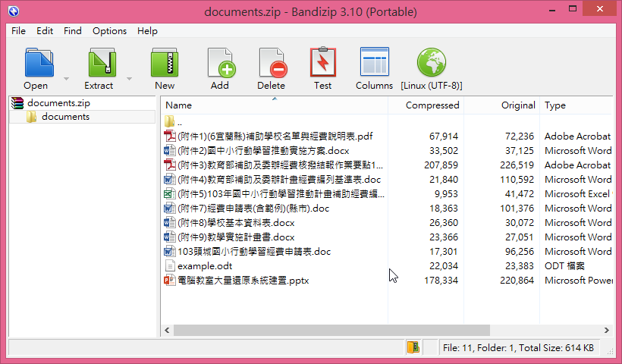Select Word icon of (附件8) docx file
Screen dimensions: 622x364
click(170, 222)
